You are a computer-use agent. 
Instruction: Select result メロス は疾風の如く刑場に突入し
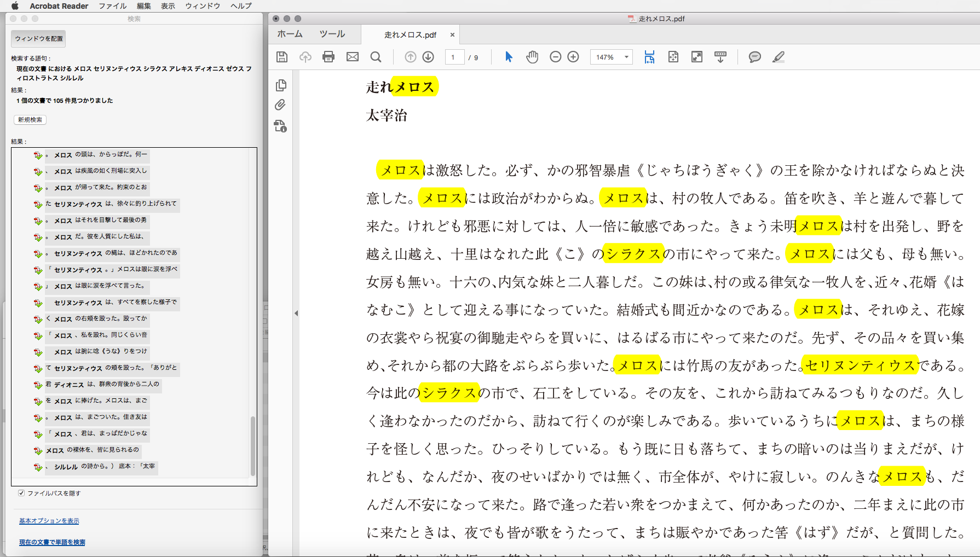click(x=97, y=171)
